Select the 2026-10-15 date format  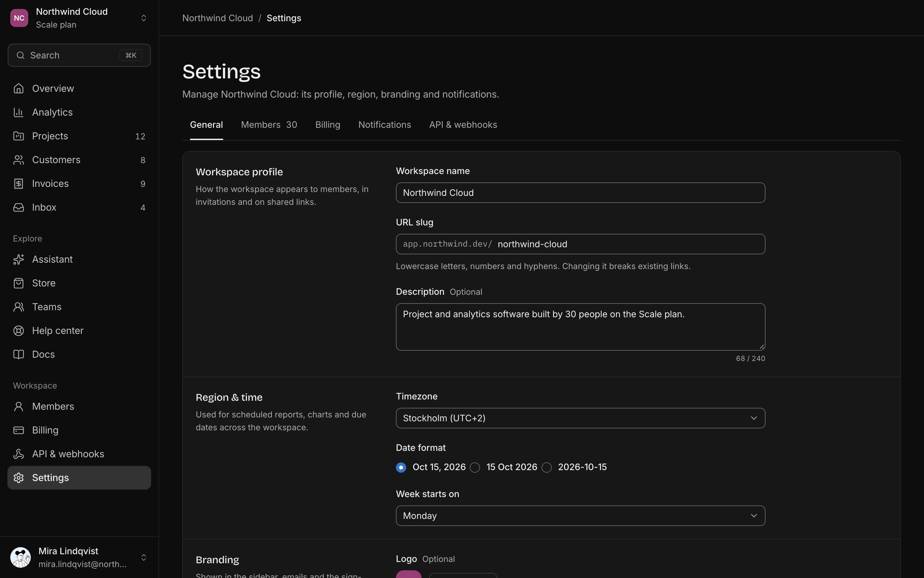click(547, 467)
